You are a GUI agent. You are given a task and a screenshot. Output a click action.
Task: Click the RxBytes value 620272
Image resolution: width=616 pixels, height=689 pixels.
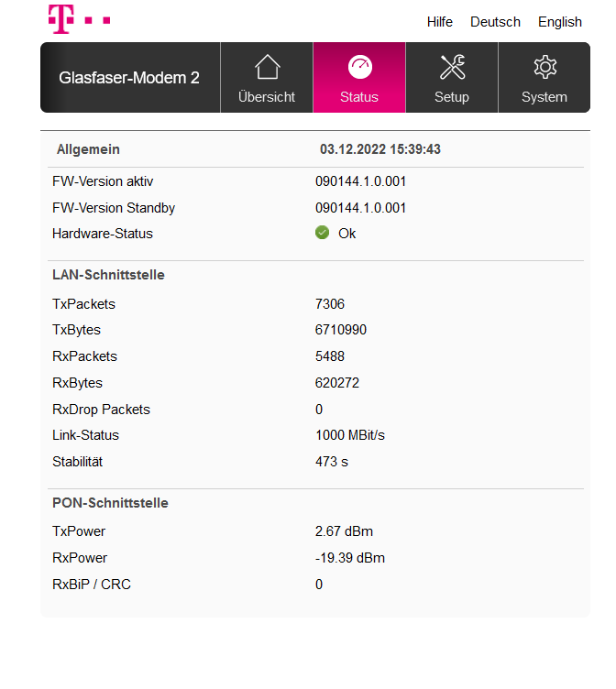[x=337, y=383]
